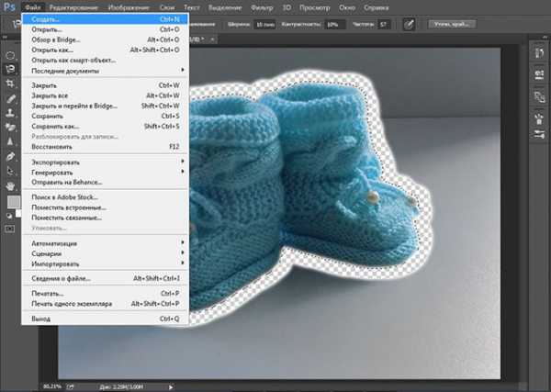
Task: Open the Фильтр menu in menu bar
Action: tap(261, 6)
